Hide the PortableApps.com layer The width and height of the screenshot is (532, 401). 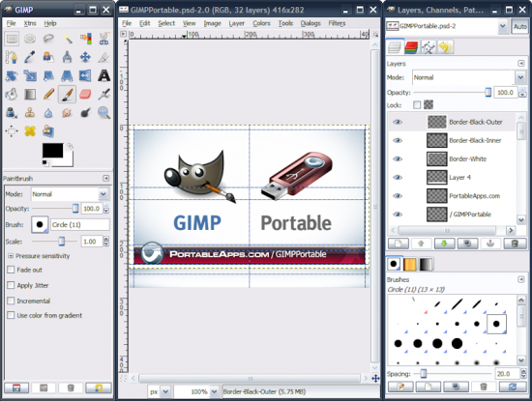[x=398, y=196]
